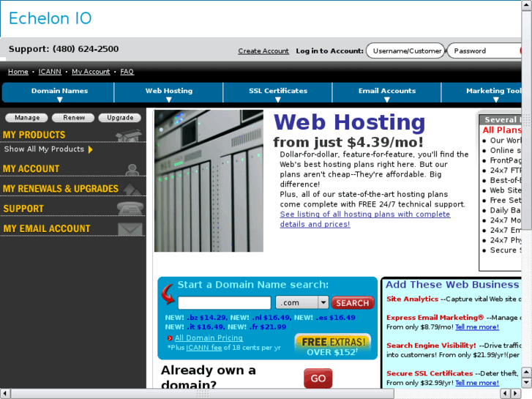
Task: Click the Site Analytics heading text
Action: point(412,299)
